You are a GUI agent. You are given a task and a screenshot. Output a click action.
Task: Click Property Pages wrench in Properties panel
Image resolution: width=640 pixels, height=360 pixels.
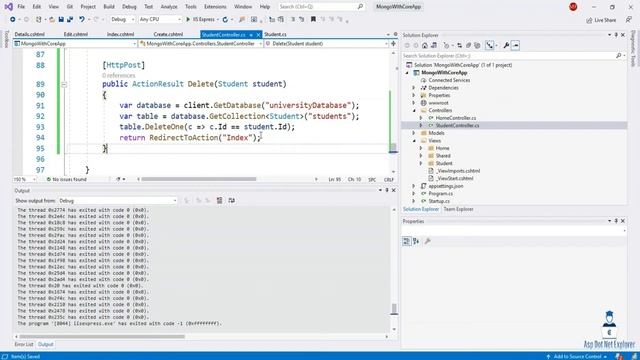pos(427,241)
